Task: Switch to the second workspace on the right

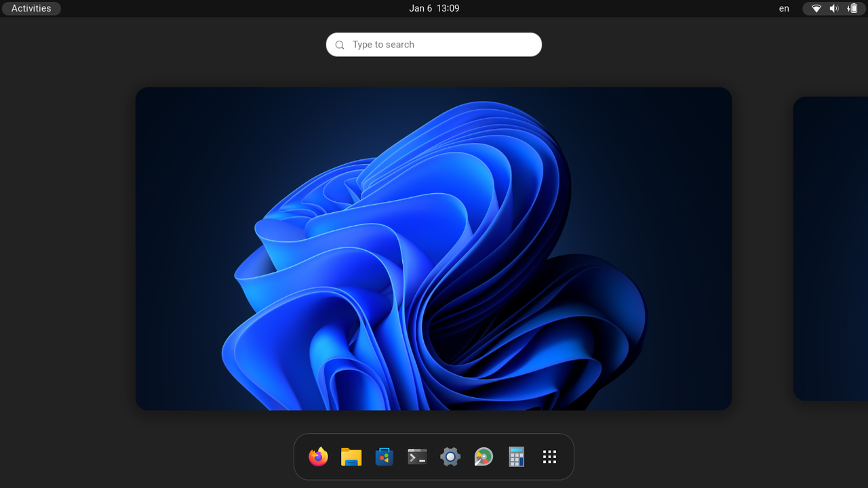Action: pyautogui.click(x=831, y=249)
